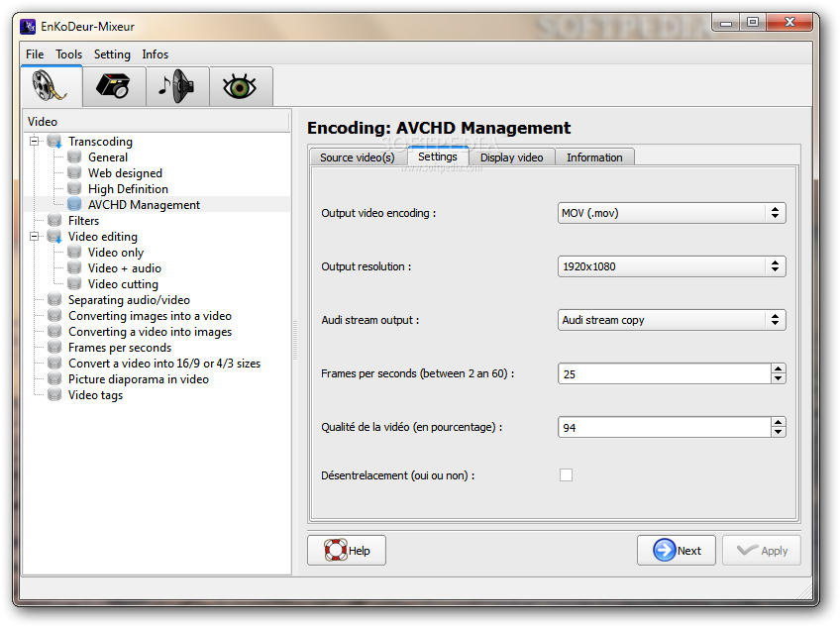Click the blue icon beside AVCHD Management
Screen dimensions: 840x627
pos(74,205)
